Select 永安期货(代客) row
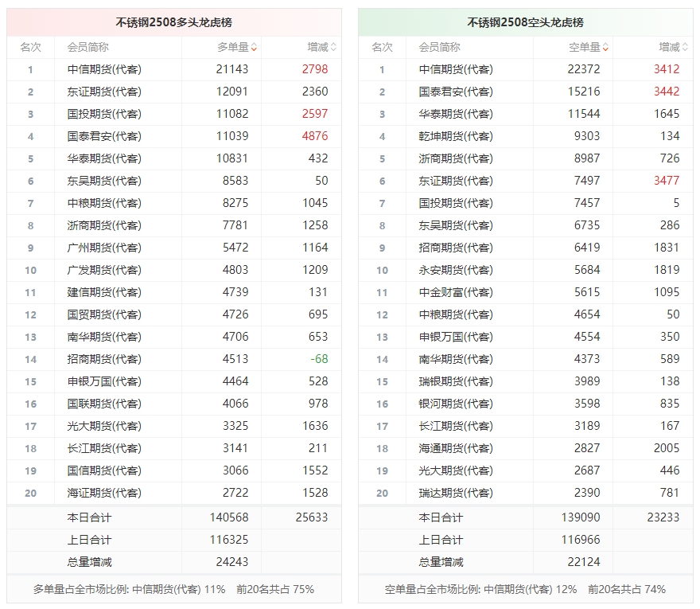The width and height of the screenshot is (700, 609). [526, 271]
